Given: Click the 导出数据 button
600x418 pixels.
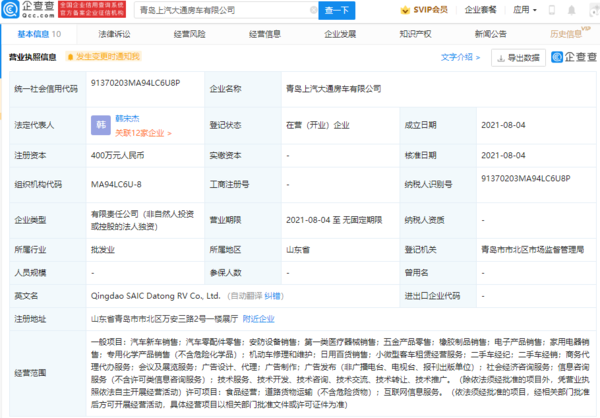Looking at the screenshot, I should pos(518,58).
